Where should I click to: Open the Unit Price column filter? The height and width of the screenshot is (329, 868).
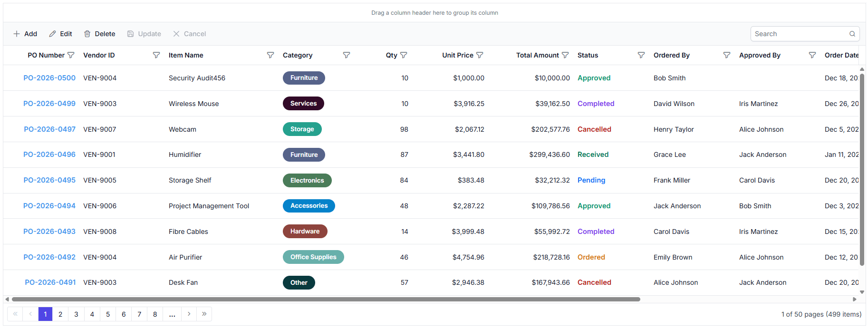pos(480,55)
